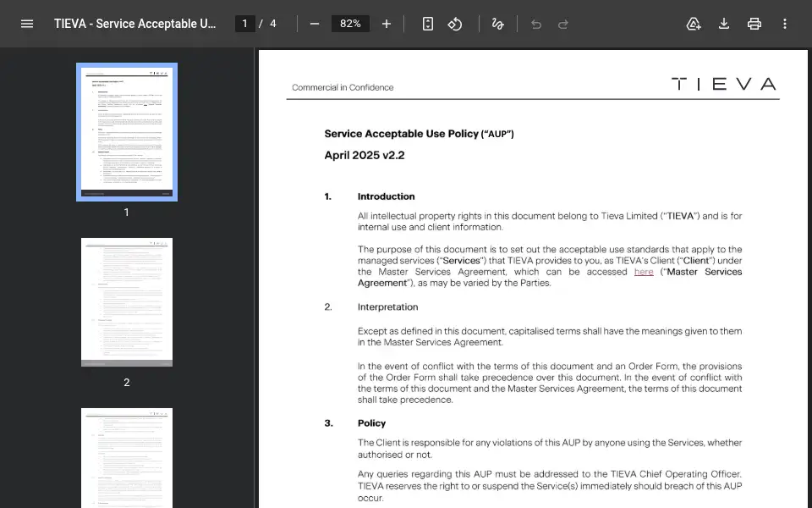Zoom out with the minus icon
Screen dimensions: 812x508
click(315, 24)
